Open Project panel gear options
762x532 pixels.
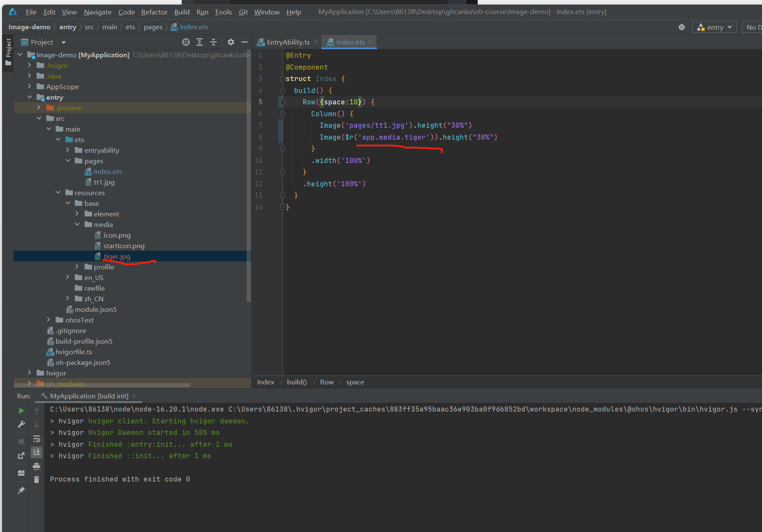pyautogui.click(x=231, y=42)
